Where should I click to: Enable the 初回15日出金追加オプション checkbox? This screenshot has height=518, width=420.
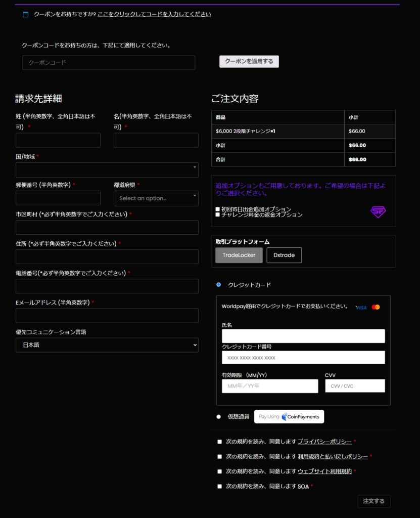pyautogui.click(x=218, y=208)
